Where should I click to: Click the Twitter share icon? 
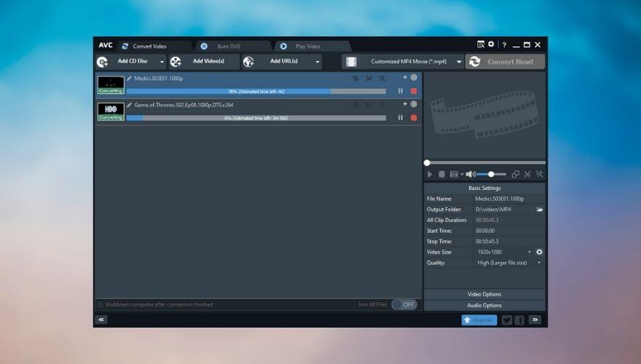click(506, 320)
